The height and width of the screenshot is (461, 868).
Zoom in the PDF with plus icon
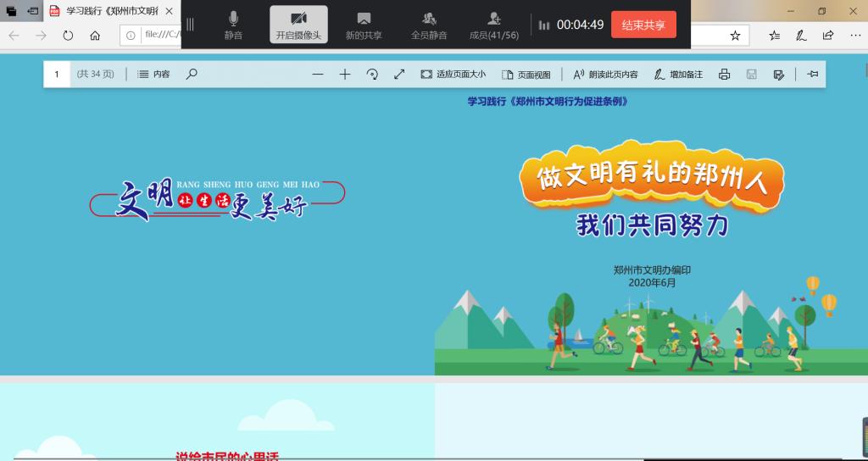[345, 75]
